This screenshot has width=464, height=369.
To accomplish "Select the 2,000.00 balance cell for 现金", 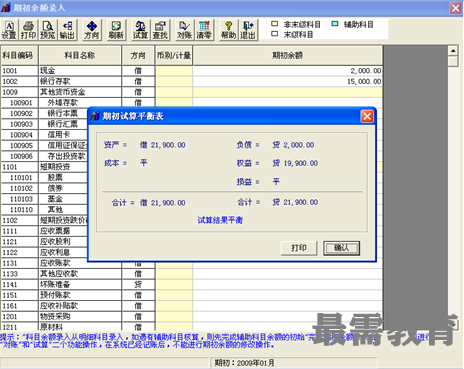I will tap(287, 71).
